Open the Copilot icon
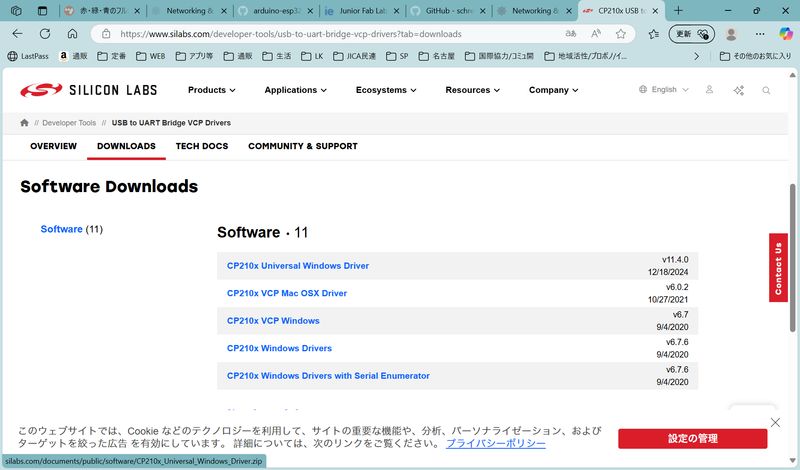 pos(786,34)
